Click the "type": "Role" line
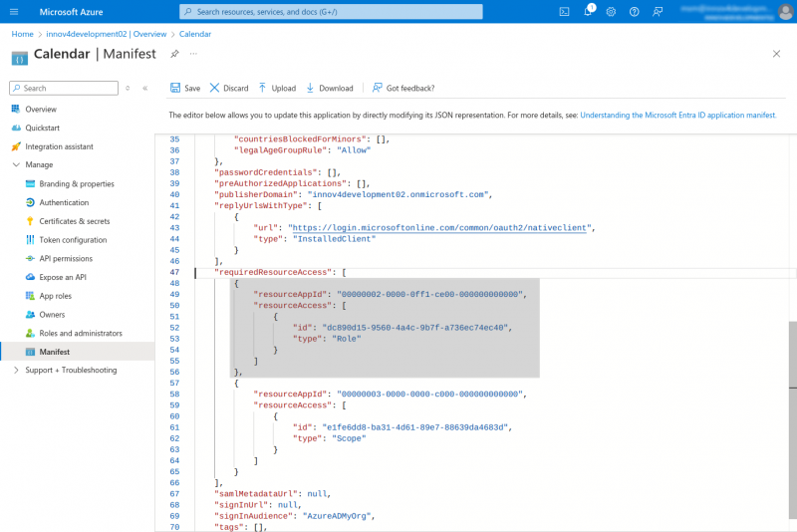The width and height of the screenshot is (797, 532). point(327,339)
